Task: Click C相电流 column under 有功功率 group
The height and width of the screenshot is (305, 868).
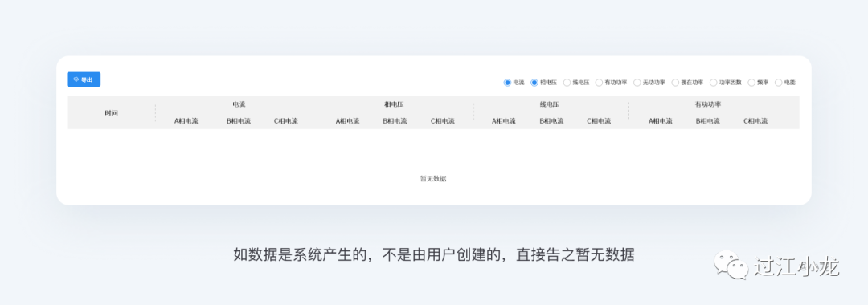Action: pos(755,121)
